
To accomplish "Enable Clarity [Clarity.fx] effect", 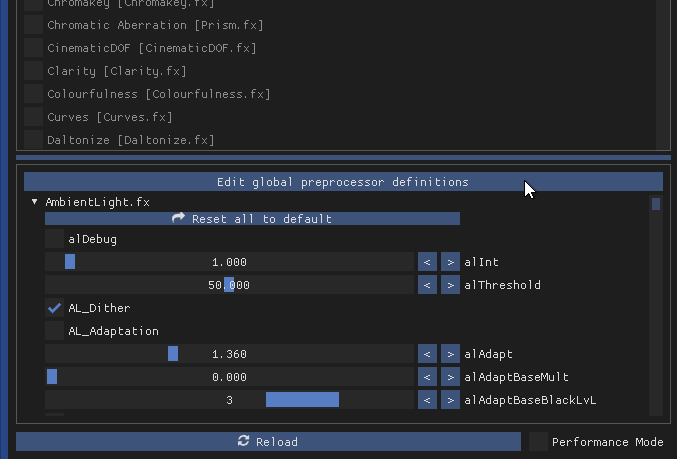I will coord(33,71).
